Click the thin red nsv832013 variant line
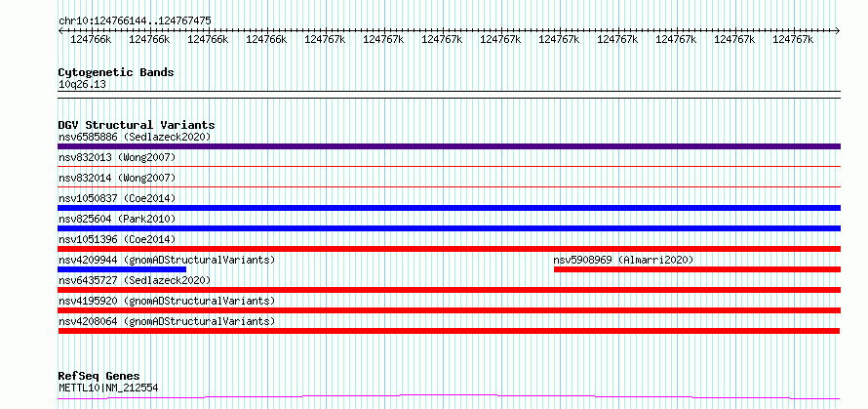The height and width of the screenshot is (409, 868). [449, 166]
